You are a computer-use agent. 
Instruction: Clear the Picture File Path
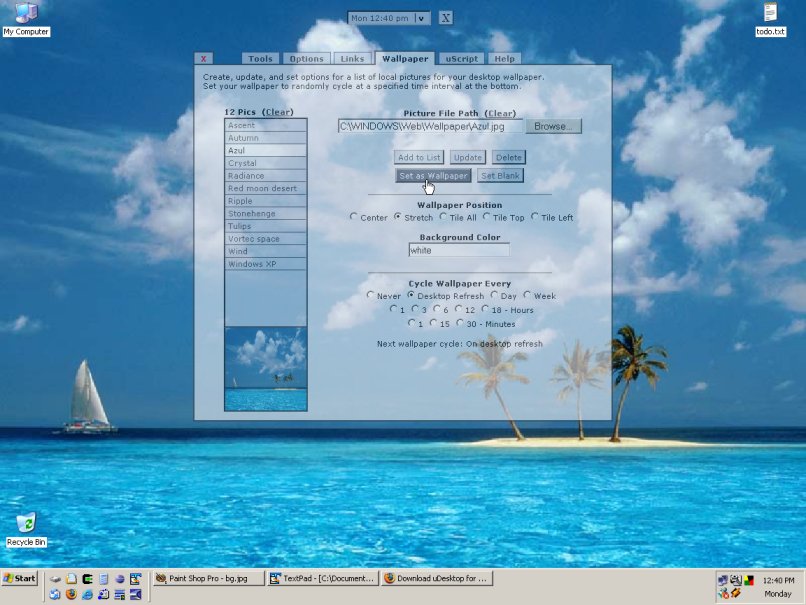(500, 114)
